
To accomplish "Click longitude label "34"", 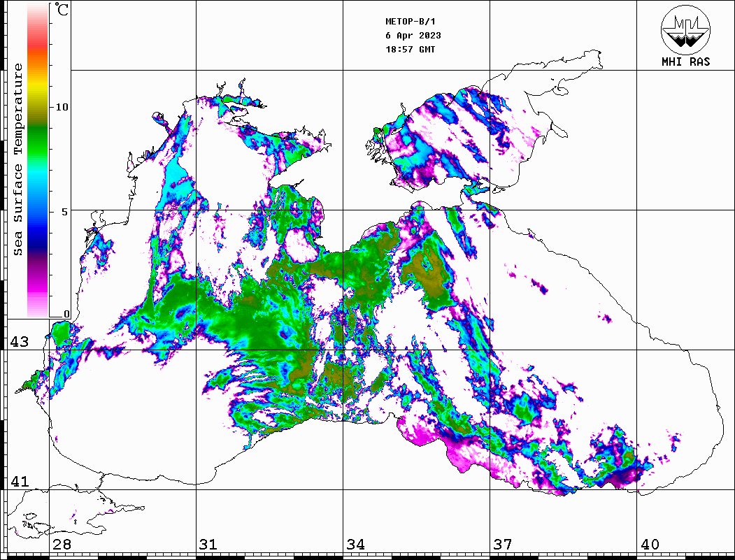I will pos(355,544).
